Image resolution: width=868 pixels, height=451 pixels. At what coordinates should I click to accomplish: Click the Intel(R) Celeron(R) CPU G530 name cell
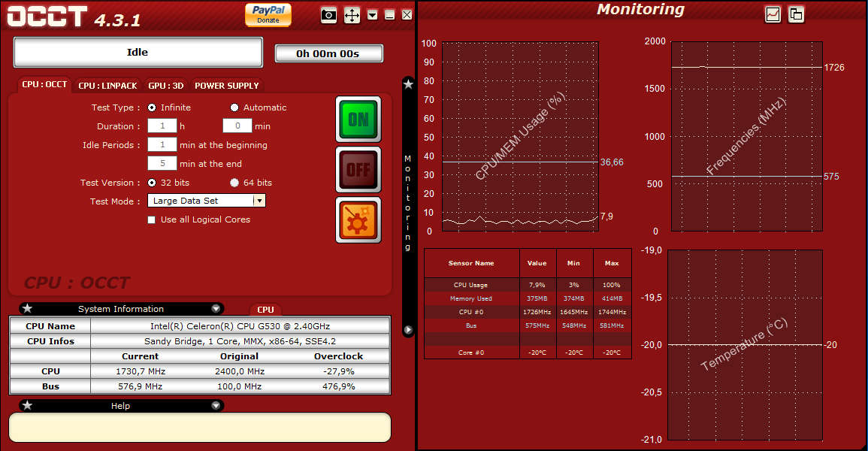(240, 326)
